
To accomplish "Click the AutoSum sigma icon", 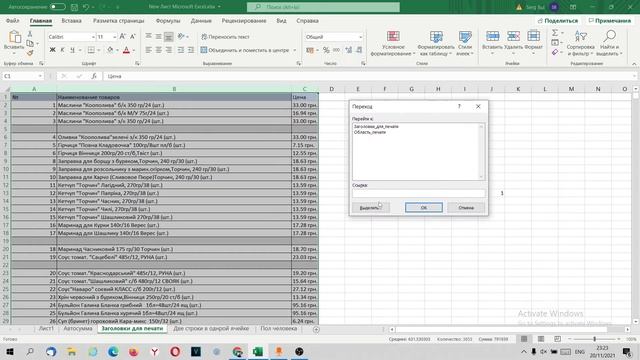I will [x=555, y=33].
